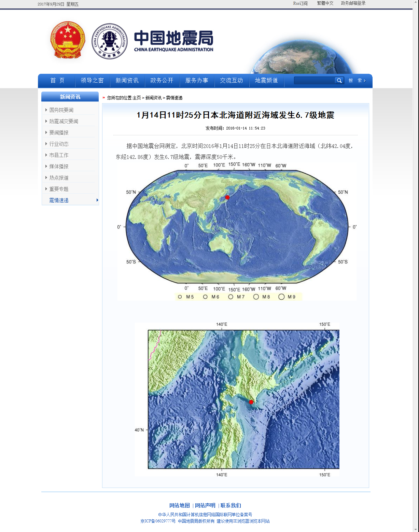This screenshot has width=419, height=532.
Task: Expand the 震情速递 submenu arrow
Action: click(97, 200)
